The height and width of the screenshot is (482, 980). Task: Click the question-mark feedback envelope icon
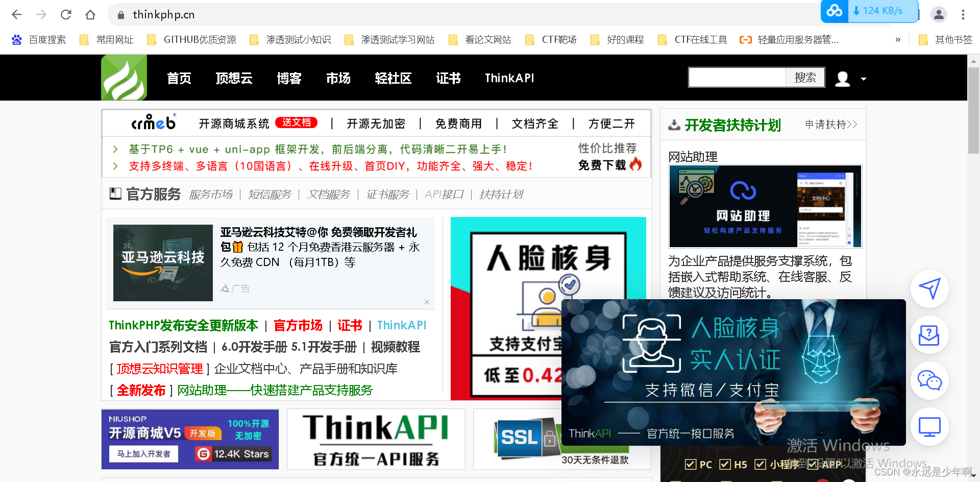pyautogui.click(x=929, y=335)
